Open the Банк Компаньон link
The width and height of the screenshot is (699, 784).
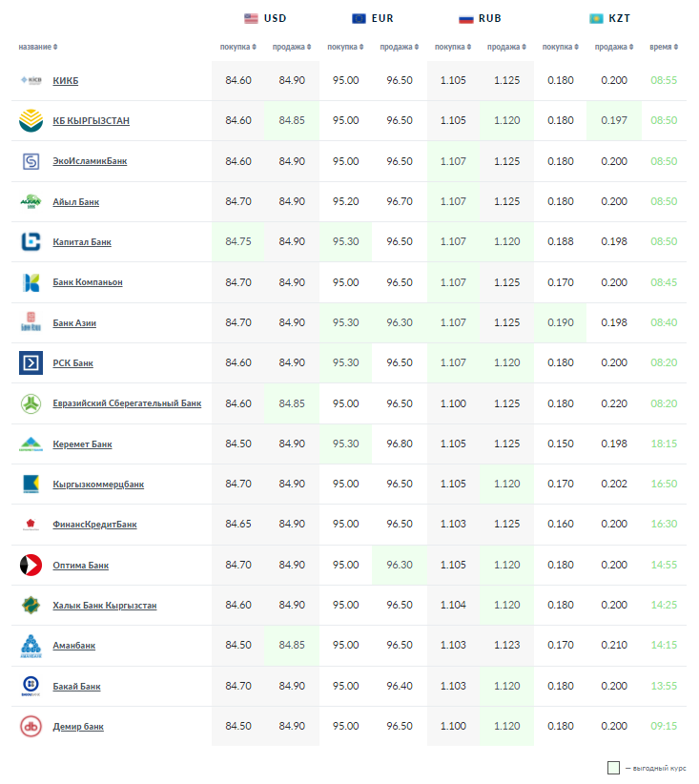tap(88, 282)
